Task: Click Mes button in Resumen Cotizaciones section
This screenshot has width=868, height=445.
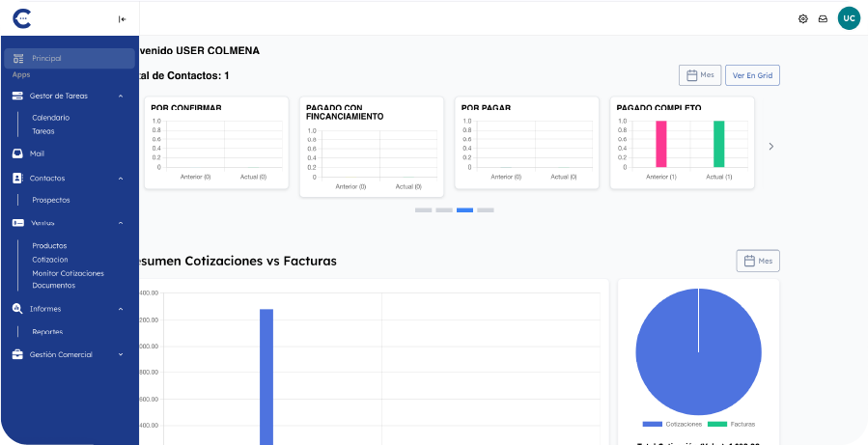Action: coord(758,261)
